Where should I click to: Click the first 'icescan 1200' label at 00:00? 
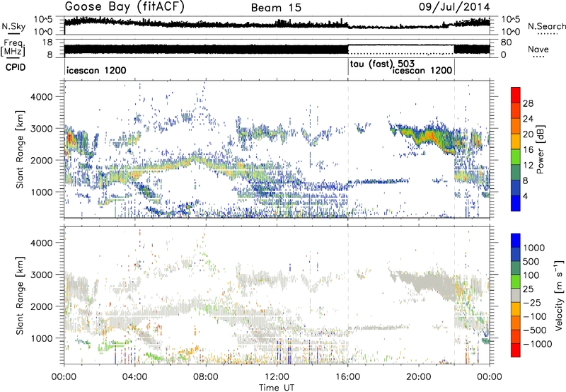click(x=96, y=70)
